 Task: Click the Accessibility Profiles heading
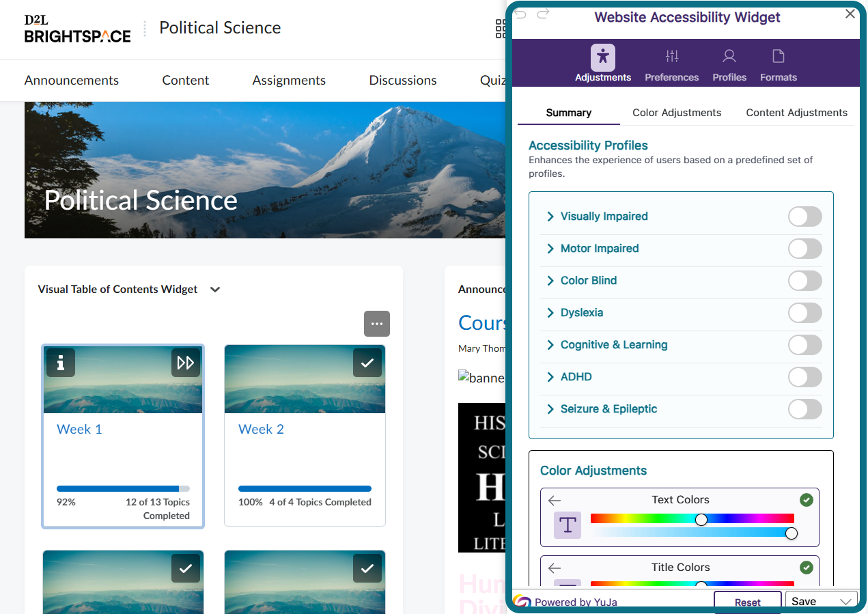point(588,145)
